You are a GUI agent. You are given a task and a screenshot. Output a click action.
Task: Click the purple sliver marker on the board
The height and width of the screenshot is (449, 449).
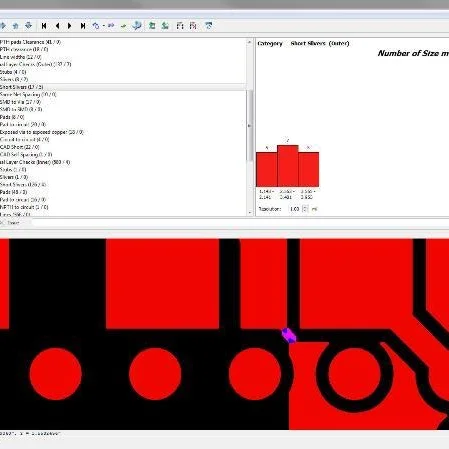[289, 335]
